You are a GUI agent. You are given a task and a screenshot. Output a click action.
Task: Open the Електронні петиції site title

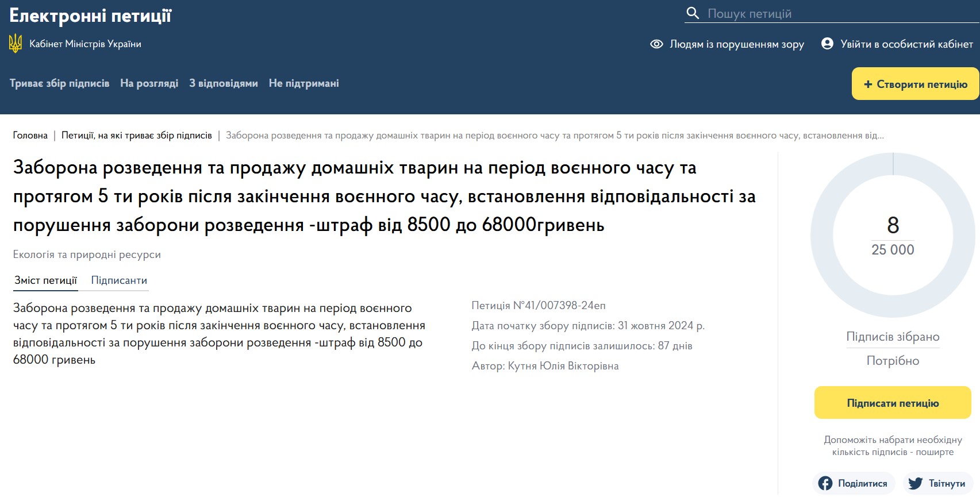pos(90,16)
